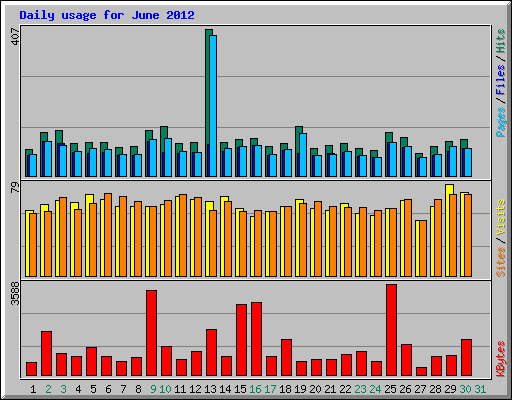The height and width of the screenshot is (400, 512).
Task: Click the red "KBytes" legend label
Action: coord(500,358)
